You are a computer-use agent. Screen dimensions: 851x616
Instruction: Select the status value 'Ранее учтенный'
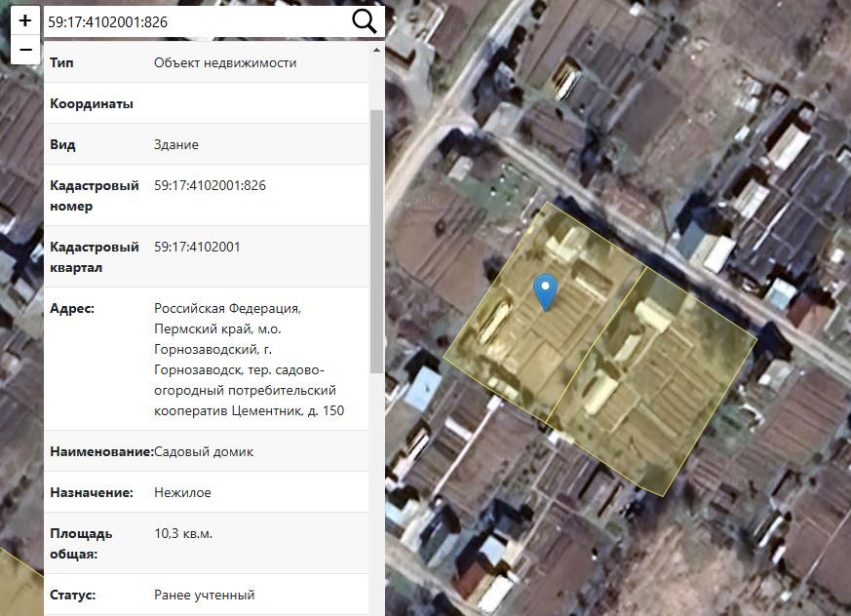204,595
